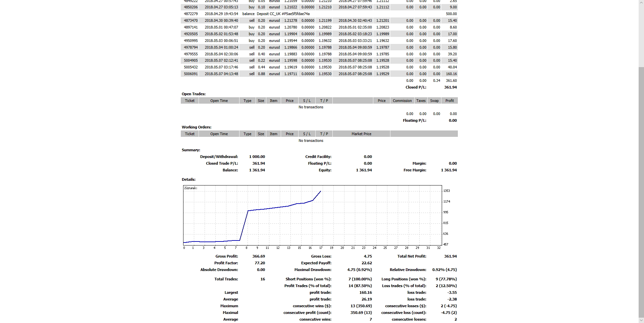Viewport: 644px width, 323px height.
Task: Click Ticket header in Open Trades table
Action: (x=190, y=101)
